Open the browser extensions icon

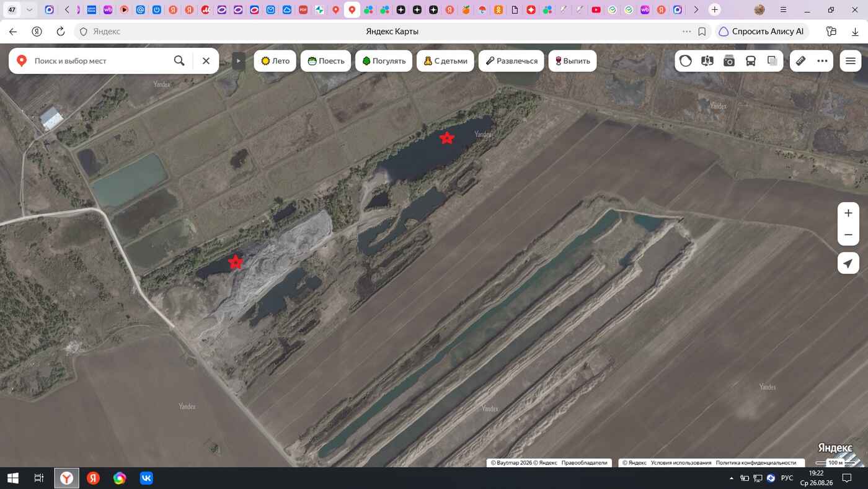[x=831, y=32]
